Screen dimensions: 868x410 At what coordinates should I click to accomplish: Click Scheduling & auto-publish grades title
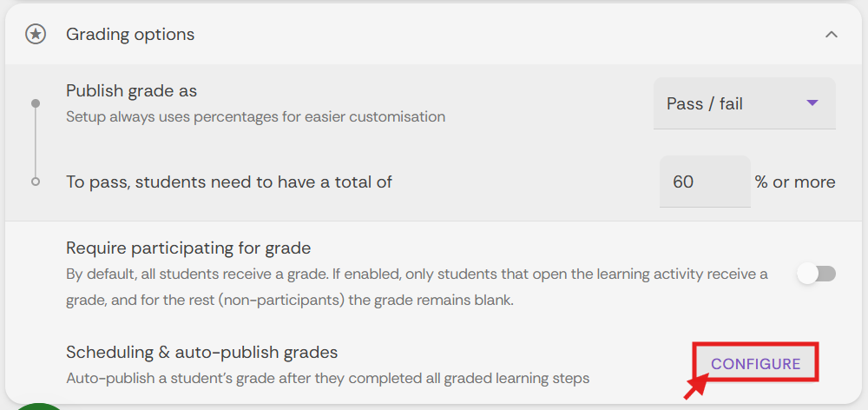pos(201,352)
